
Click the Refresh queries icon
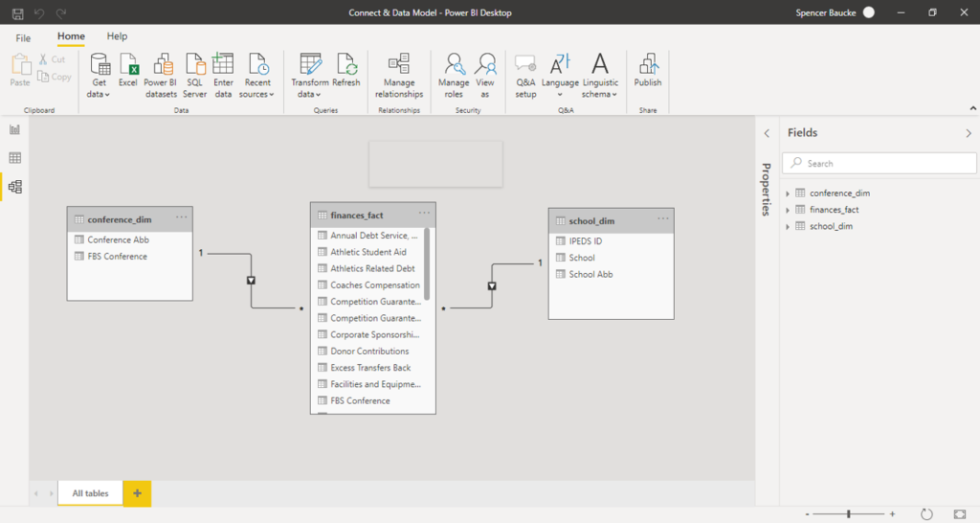pos(346,66)
